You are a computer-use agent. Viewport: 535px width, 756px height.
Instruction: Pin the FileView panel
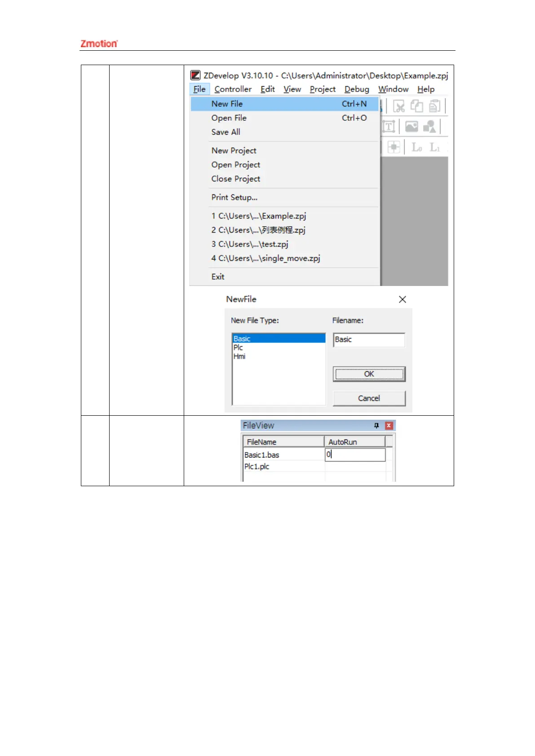click(x=376, y=426)
